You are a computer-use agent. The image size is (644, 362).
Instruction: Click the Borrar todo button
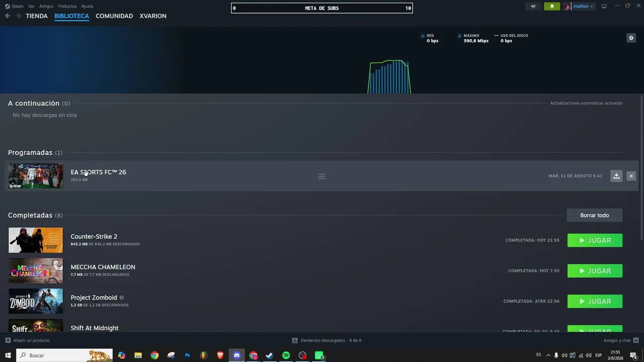coord(595,215)
